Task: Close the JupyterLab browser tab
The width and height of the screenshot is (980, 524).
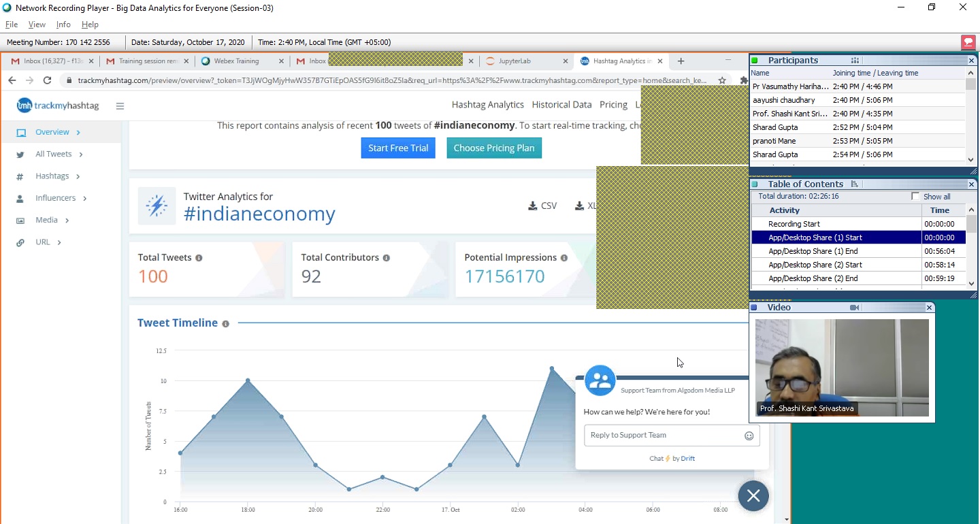Action: 565,61
